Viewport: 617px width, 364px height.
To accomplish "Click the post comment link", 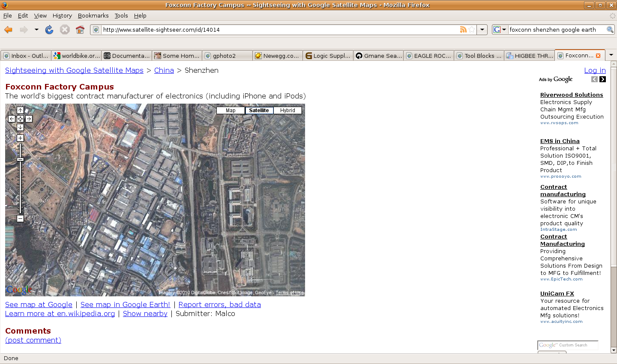I will [x=33, y=340].
